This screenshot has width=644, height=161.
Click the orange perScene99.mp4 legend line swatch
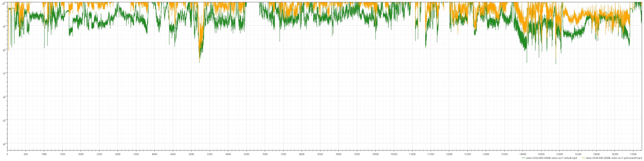[x=583, y=158]
